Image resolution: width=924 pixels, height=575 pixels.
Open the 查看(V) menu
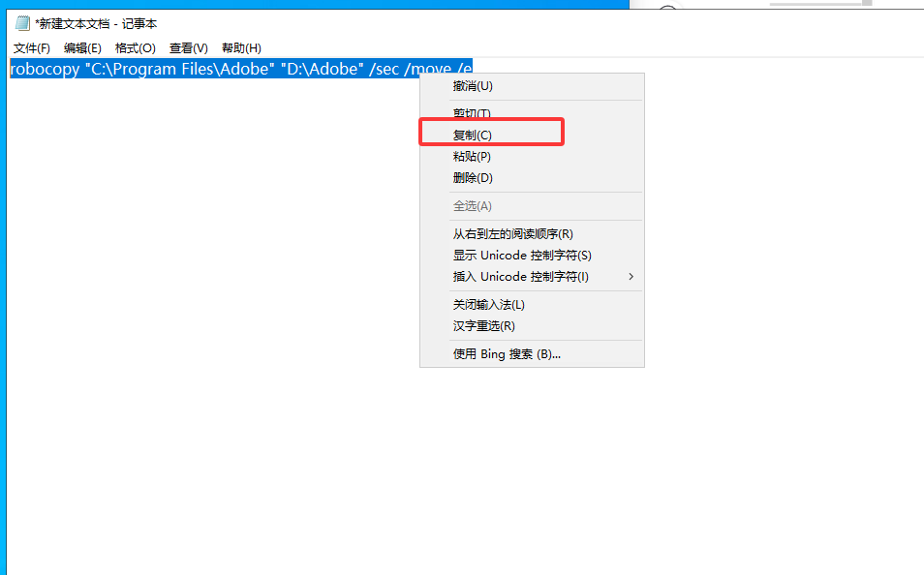click(x=189, y=48)
